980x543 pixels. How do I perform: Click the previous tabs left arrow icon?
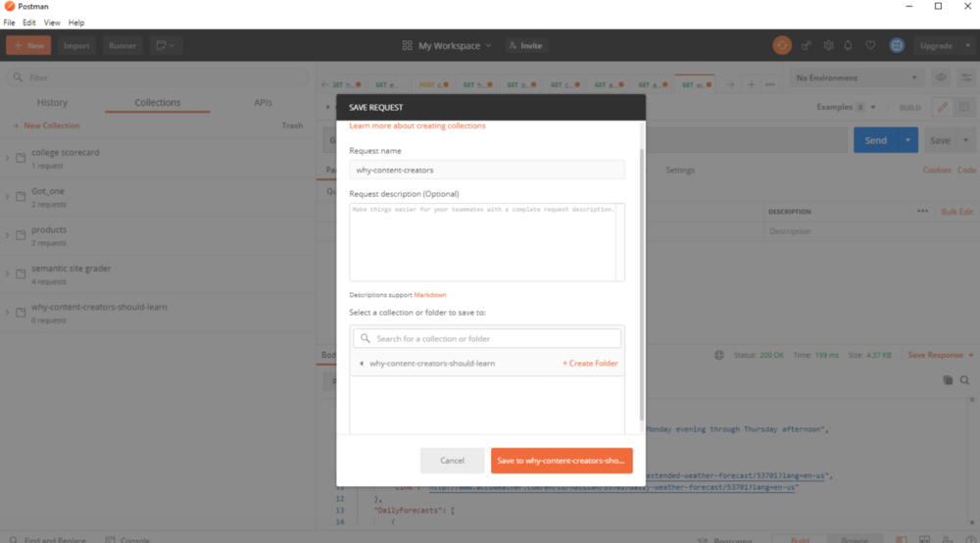click(x=325, y=84)
